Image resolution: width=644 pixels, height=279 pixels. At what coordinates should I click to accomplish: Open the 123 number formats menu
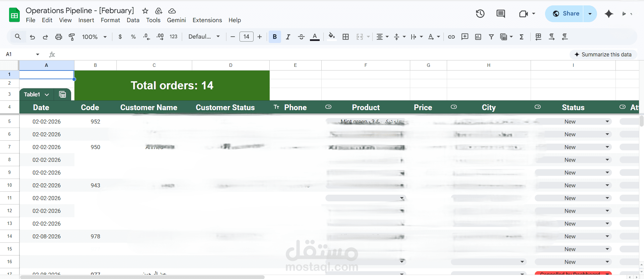click(173, 37)
